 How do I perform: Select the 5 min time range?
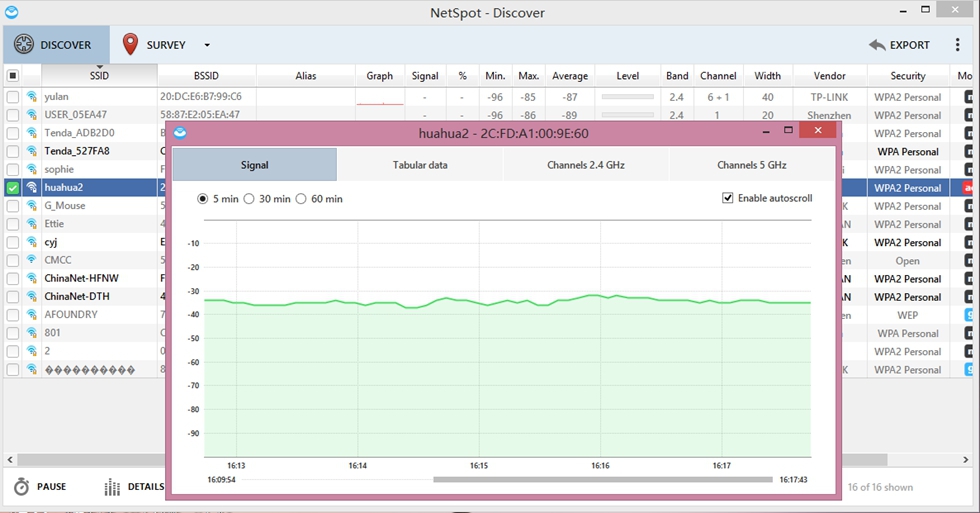pos(202,199)
